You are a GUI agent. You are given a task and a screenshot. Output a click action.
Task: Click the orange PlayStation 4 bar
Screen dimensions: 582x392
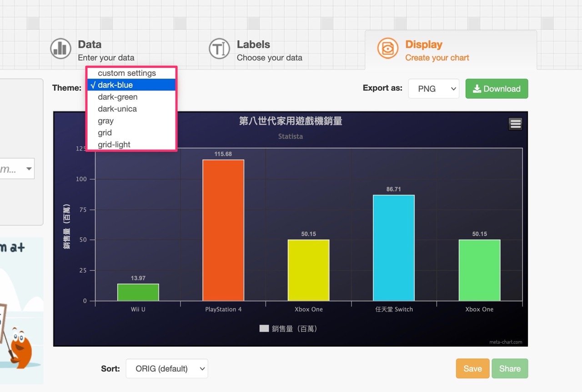pos(223,230)
